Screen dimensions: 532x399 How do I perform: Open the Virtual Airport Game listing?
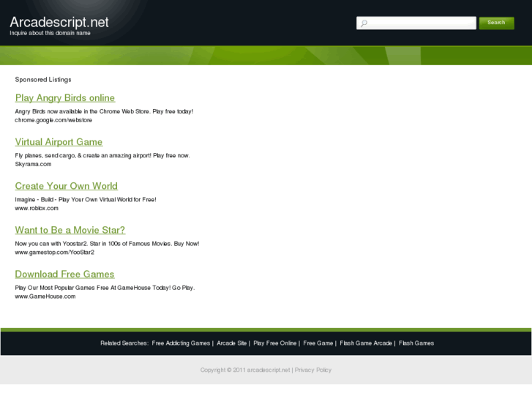point(59,142)
